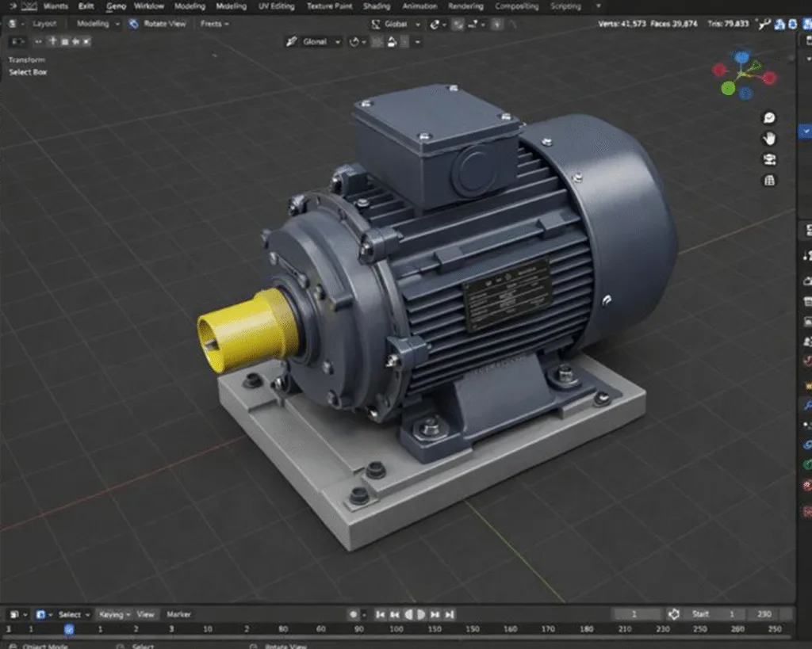
Task: Click the Rotate View button
Action: click(158, 24)
